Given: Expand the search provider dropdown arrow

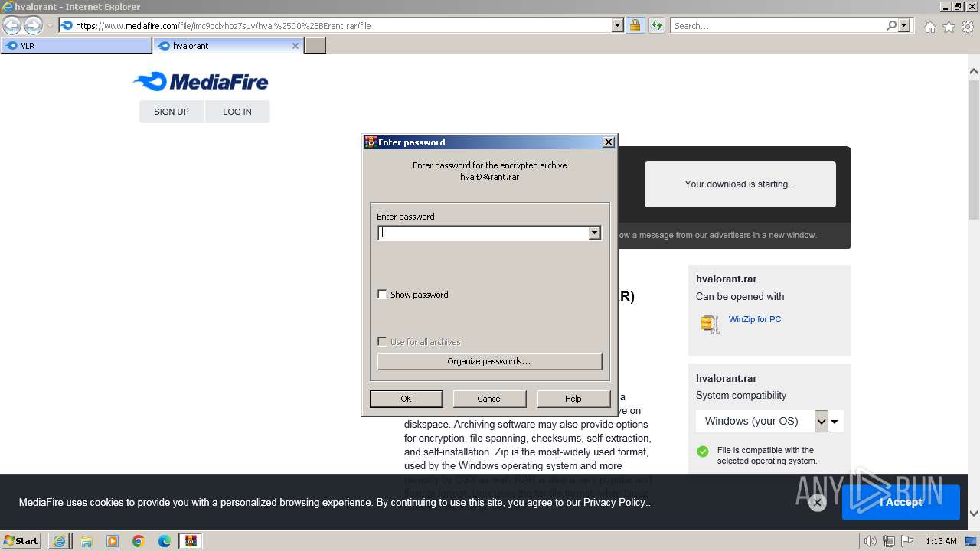Looking at the screenshot, I should pyautogui.click(x=904, y=25).
